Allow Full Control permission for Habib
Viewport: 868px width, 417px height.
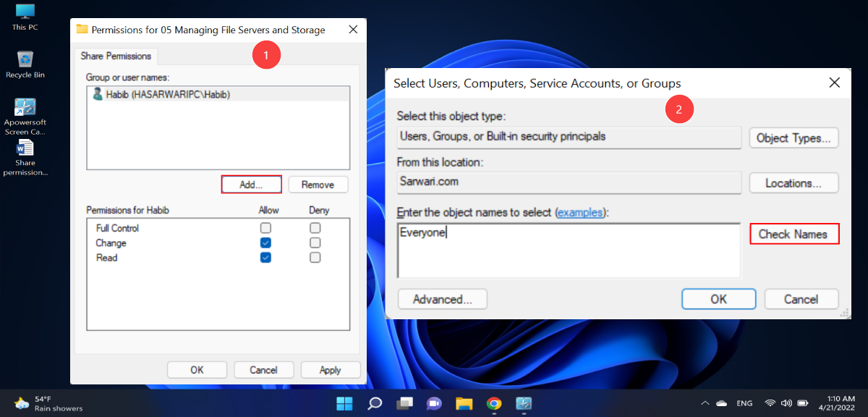[265, 227]
